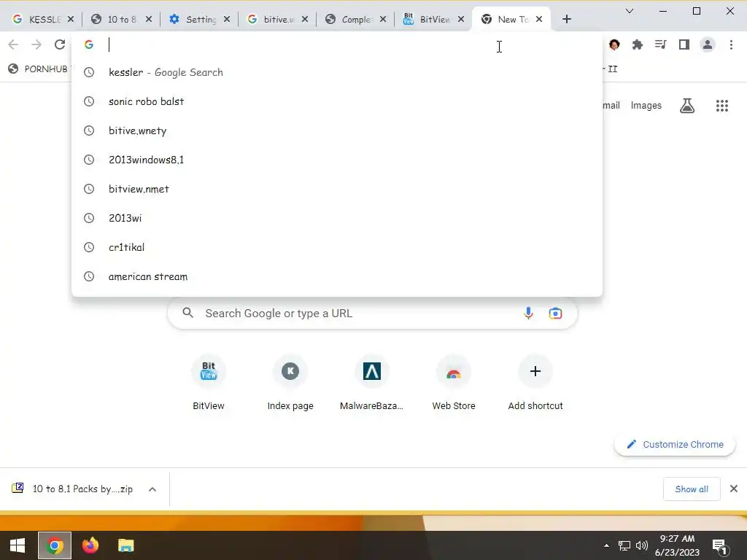The width and height of the screenshot is (747, 560).
Task: Click Show all downloads
Action: (x=692, y=489)
